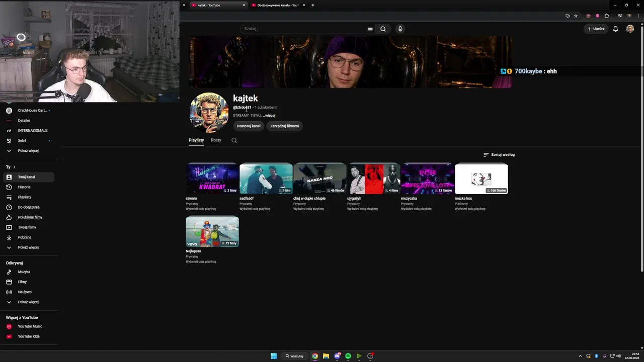Open the stream playlist thumbnail
Image resolution: width=644 pixels, height=362 pixels.
212,179
